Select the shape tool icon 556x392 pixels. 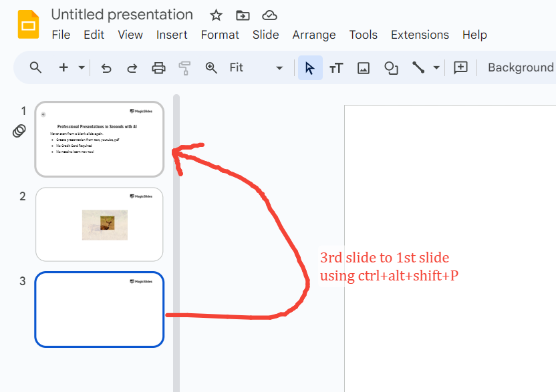(391, 67)
